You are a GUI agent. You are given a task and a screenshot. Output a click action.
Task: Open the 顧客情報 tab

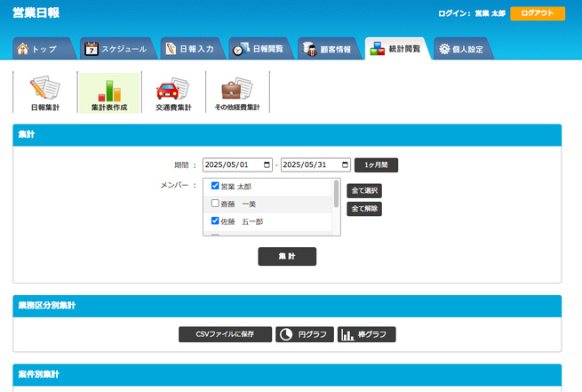coord(330,49)
